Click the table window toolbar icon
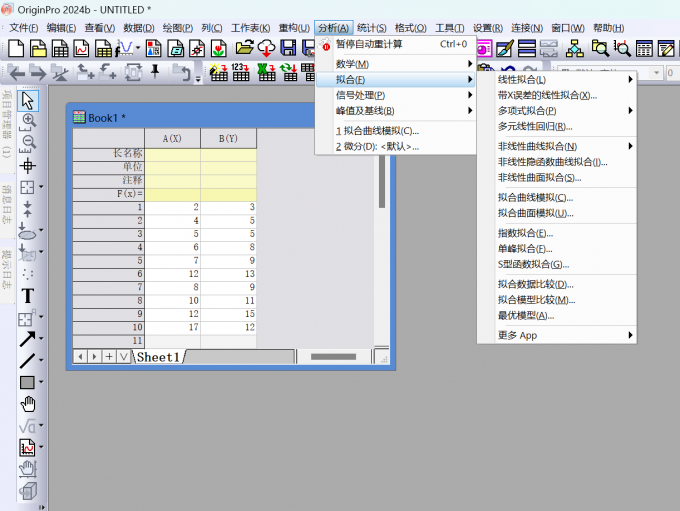The height and width of the screenshot is (511, 680). tap(644, 48)
